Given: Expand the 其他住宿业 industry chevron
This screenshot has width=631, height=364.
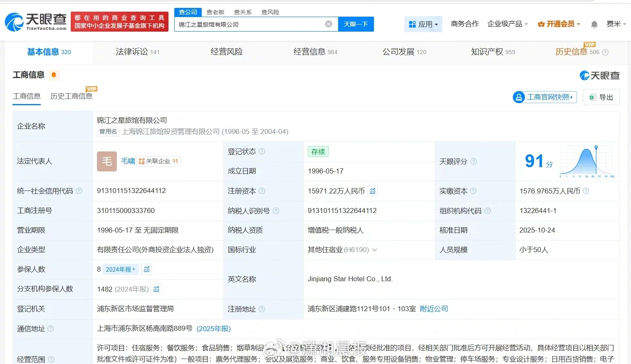Looking at the screenshot, I should point(374,250).
